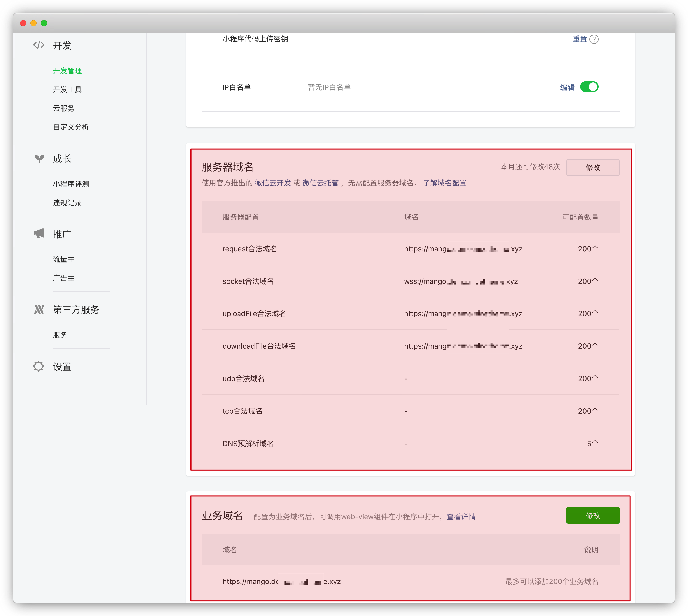Click the 本月还可修改48次 text
This screenshot has height=616, width=688.
tap(530, 167)
